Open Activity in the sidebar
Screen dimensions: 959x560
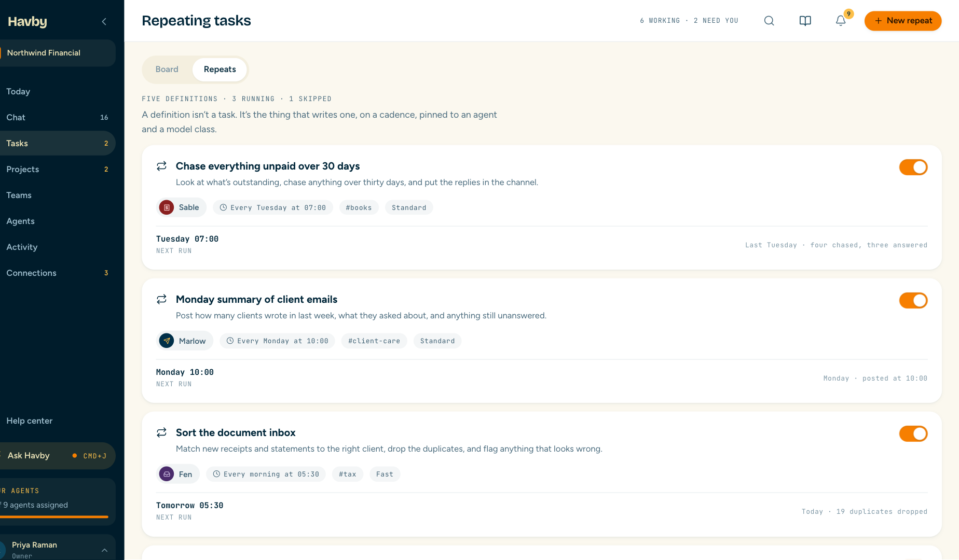point(58,247)
